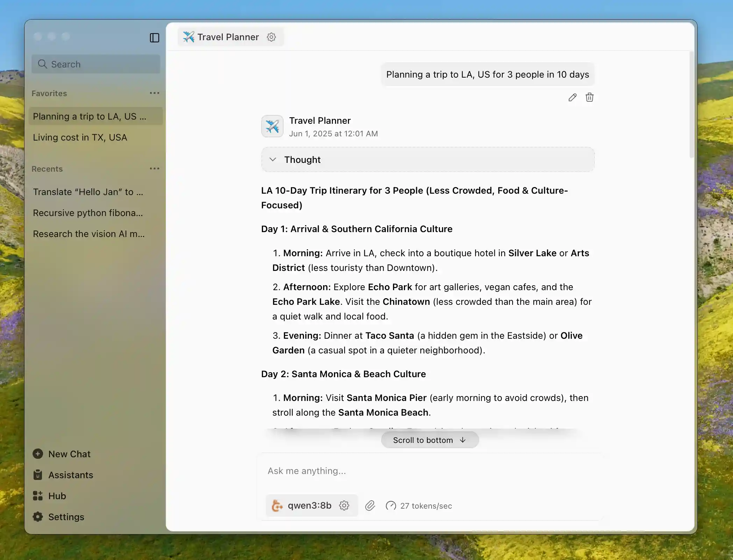Open the Favorites three-dot menu

point(154,93)
